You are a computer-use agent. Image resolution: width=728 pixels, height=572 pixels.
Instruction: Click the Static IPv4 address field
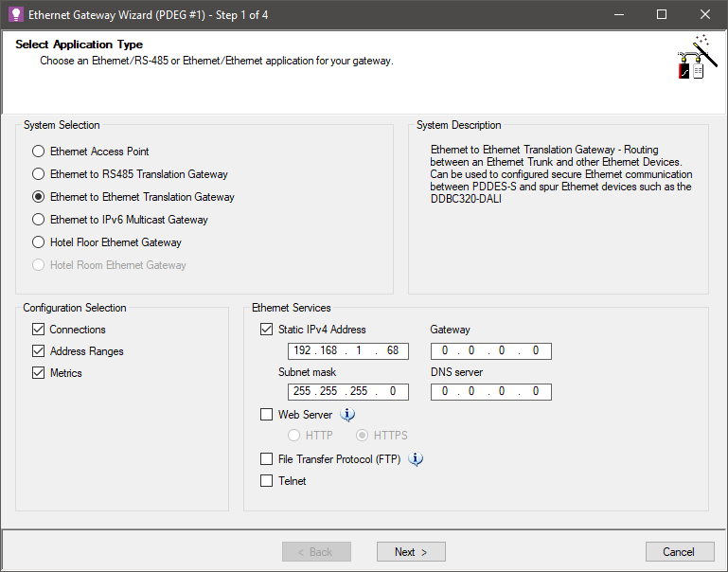click(347, 351)
